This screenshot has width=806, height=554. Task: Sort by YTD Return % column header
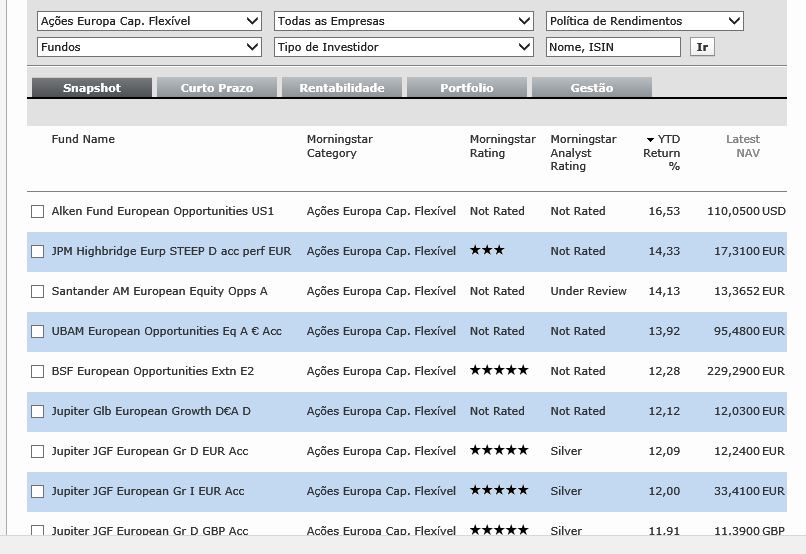click(x=662, y=153)
